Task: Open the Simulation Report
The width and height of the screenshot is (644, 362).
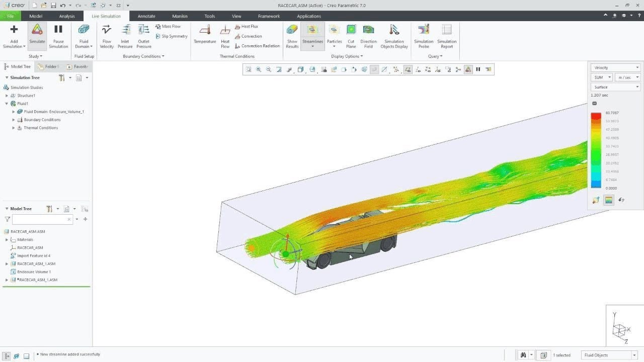Action: coord(447,36)
